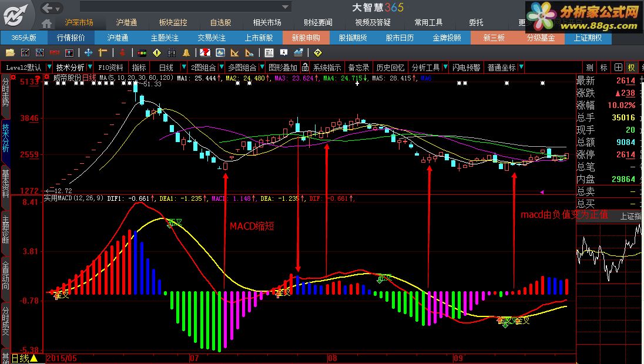Open the news page layout icon
Screen dimensions: 644x364
269,52
